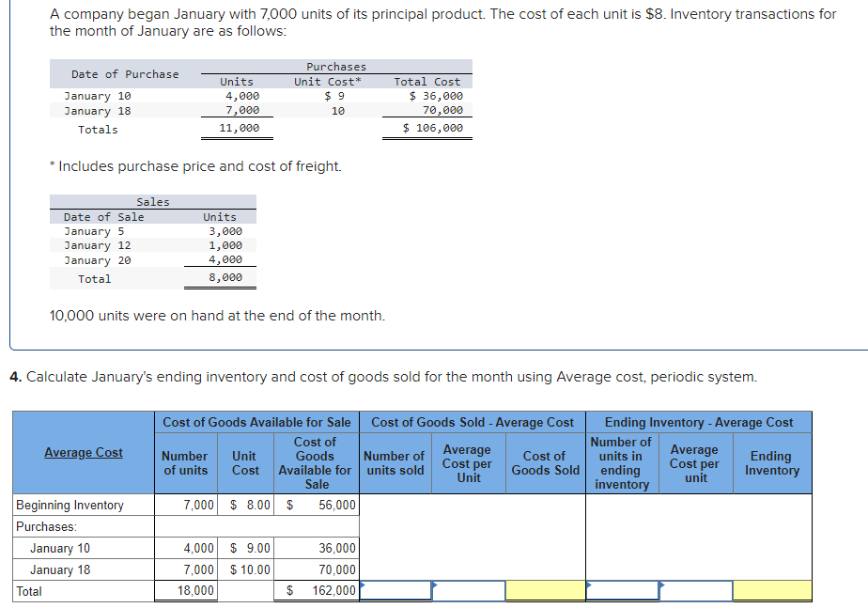Viewport: 868px width, 608px height.
Task: Click the Purchases: row label
Action: click(x=47, y=526)
